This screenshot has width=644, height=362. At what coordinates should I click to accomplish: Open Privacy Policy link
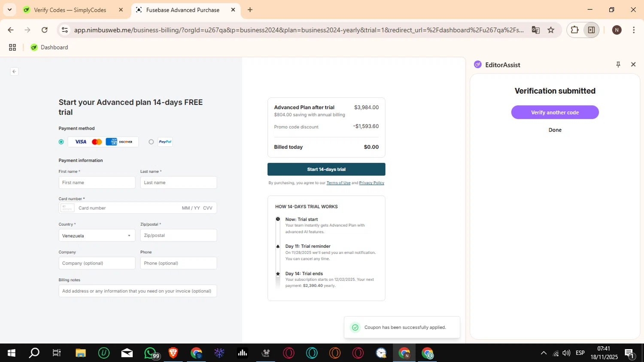[371, 183]
